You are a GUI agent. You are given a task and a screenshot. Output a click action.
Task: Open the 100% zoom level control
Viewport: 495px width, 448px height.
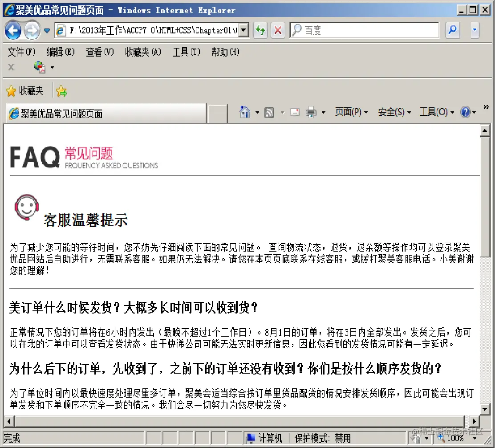tap(450, 438)
